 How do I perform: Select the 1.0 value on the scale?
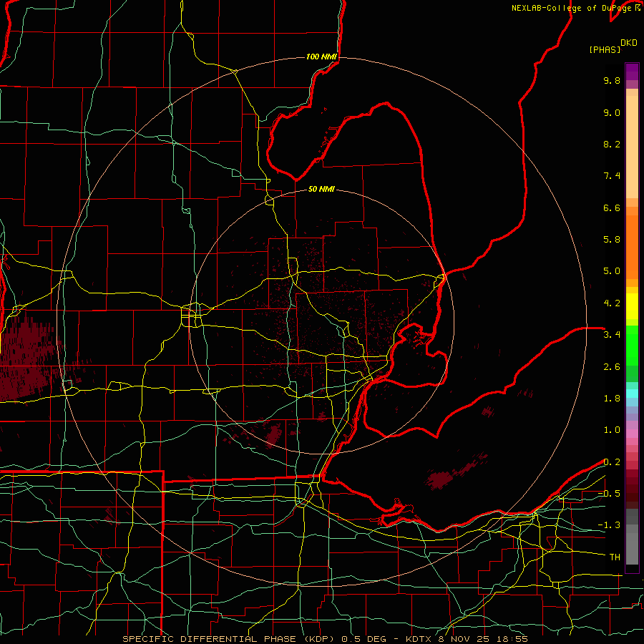click(612, 430)
